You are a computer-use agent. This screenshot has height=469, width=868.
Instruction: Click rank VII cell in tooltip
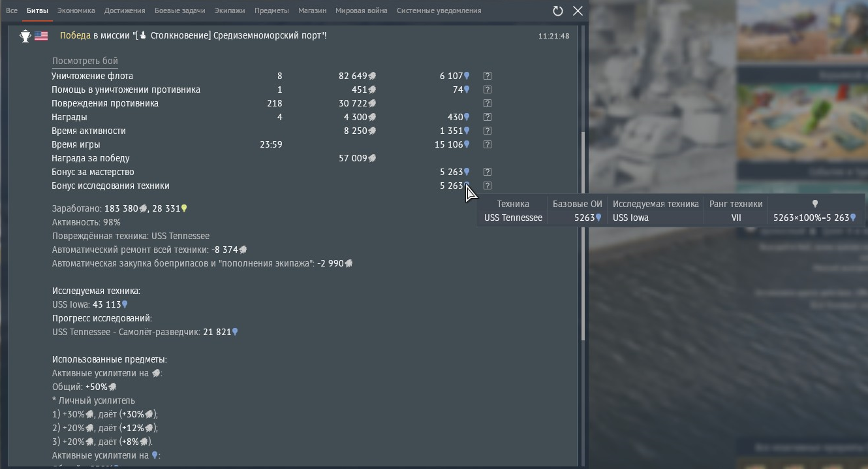736,218
